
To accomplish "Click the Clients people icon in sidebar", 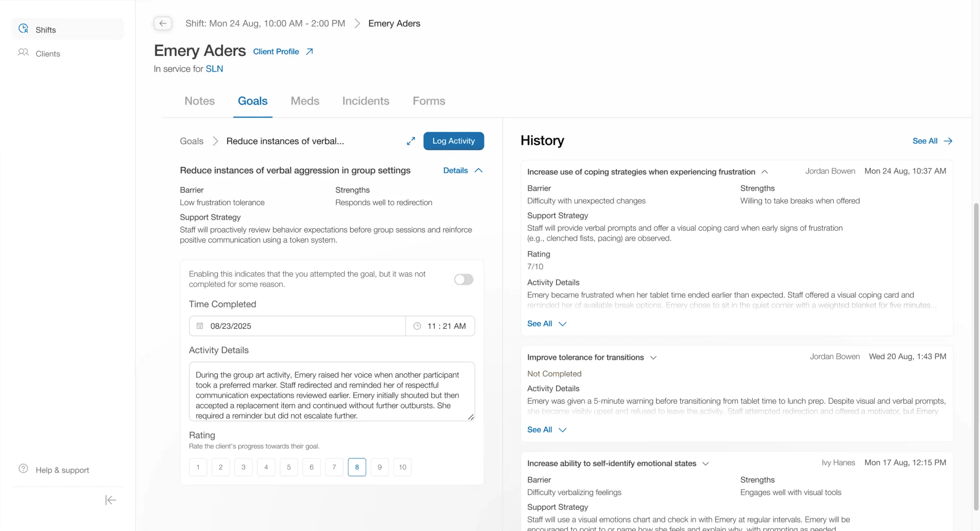I will click(x=23, y=53).
